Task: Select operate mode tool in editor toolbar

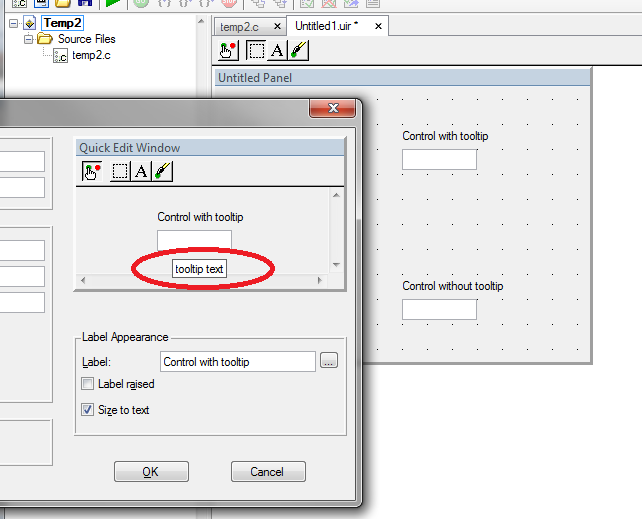Action: click(x=228, y=51)
